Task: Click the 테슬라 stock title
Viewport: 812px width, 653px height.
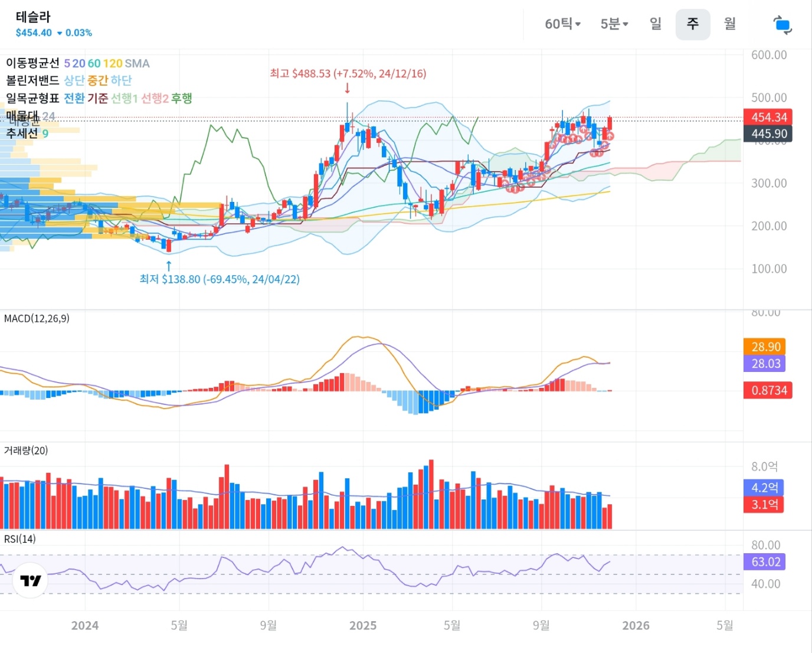Action: pos(33,17)
